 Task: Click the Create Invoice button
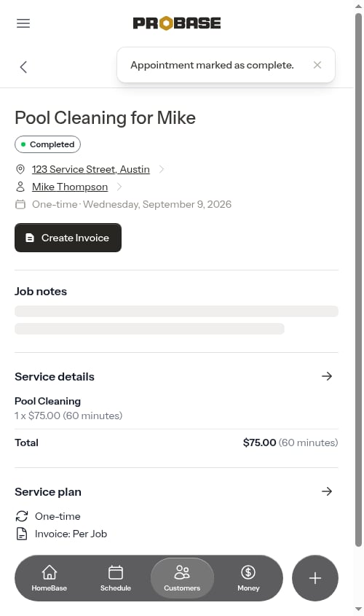point(68,238)
